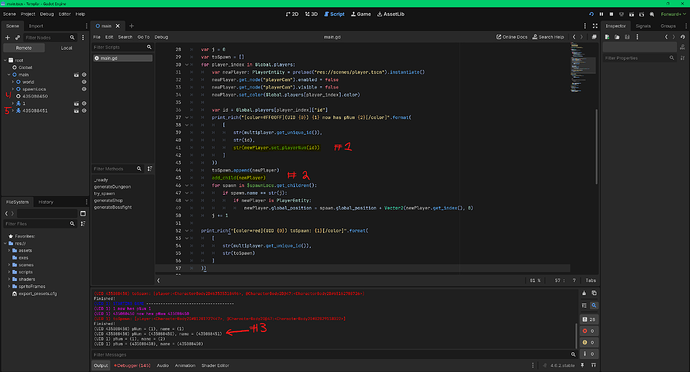Stop the running project

[611, 14]
